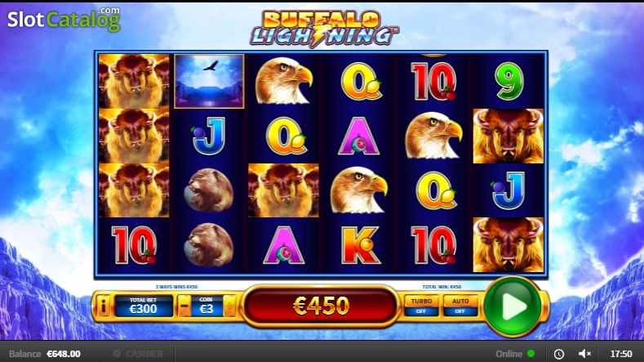Viewport: 644px width, 362px height.
Task: Toggle Turbo mode on
Action: click(421, 306)
